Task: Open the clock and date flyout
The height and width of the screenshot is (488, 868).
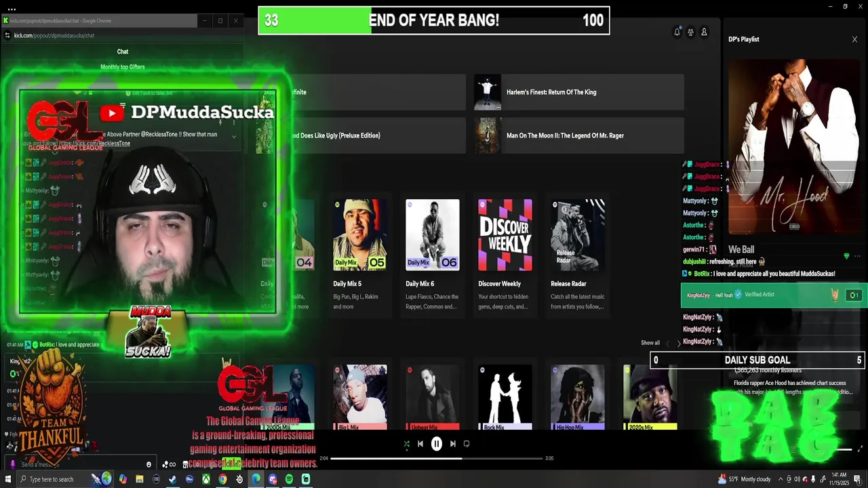Action: click(x=838, y=479)
